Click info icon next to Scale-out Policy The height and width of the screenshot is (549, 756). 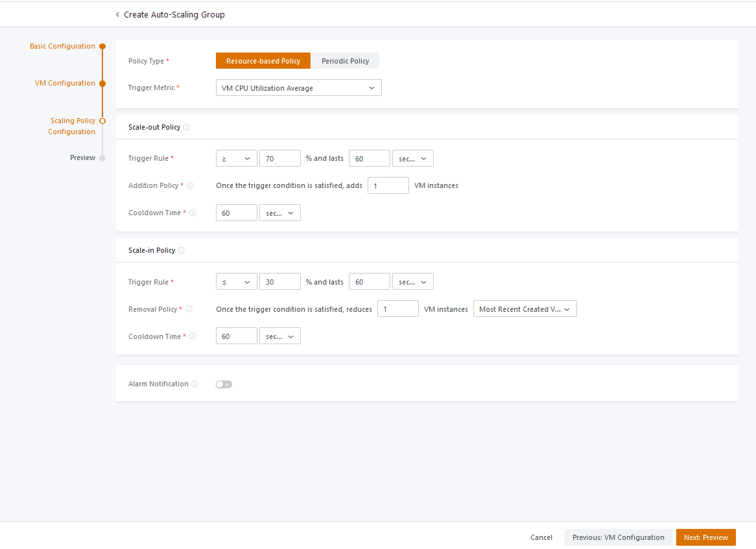pos(187,128)
